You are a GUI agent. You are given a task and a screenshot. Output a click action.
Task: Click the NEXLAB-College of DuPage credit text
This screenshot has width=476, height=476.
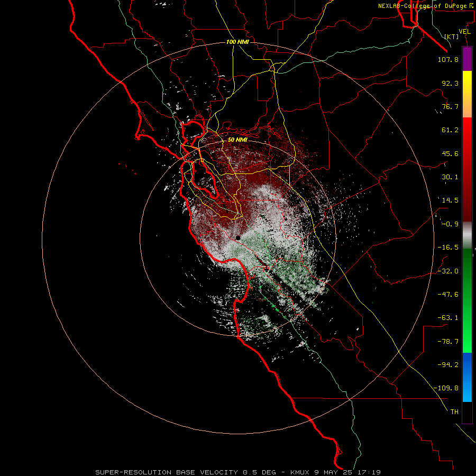(x=426, y=6)
